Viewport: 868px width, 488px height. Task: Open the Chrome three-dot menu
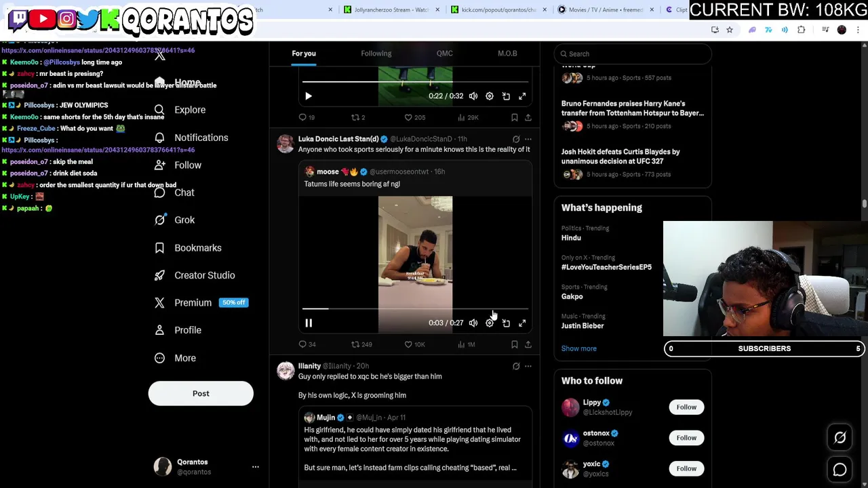tap(859, 30)
